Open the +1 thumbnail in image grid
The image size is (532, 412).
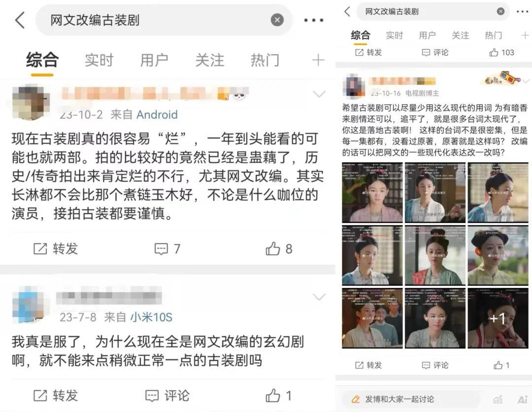pyautogui.click(x=498, y=318)
